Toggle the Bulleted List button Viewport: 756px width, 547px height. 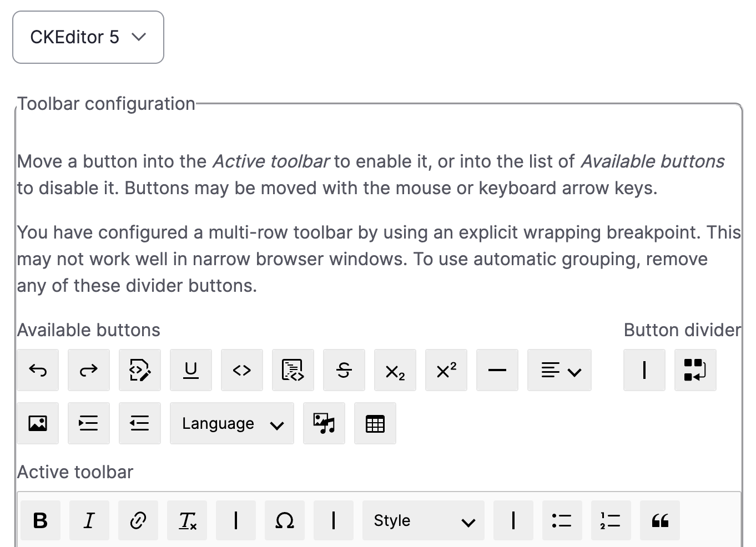click(562, 520)
